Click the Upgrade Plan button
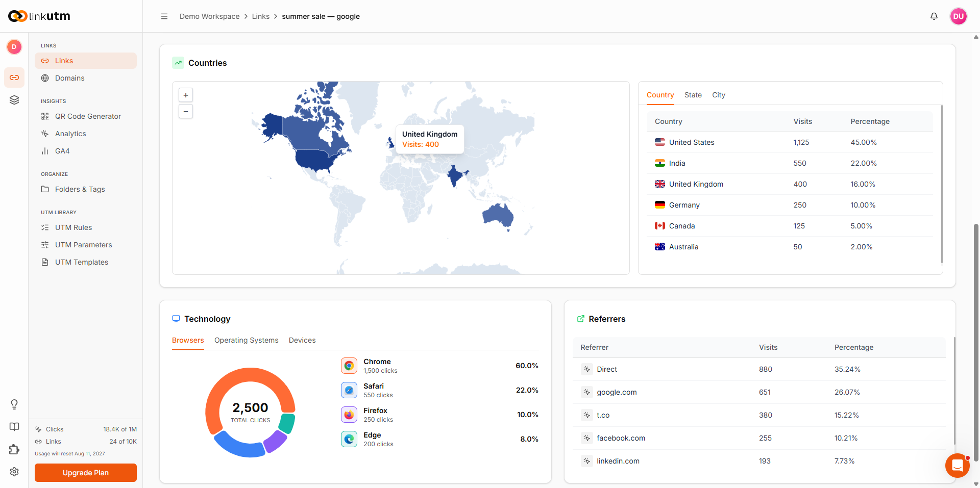The height and width of the screenshot is (488, 980). (86, 473)
